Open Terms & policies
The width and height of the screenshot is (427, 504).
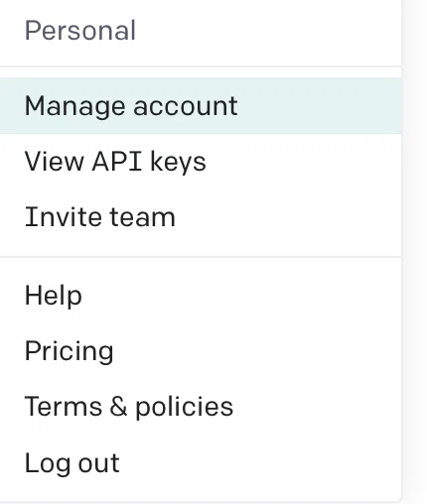click(x=201, y=406)
